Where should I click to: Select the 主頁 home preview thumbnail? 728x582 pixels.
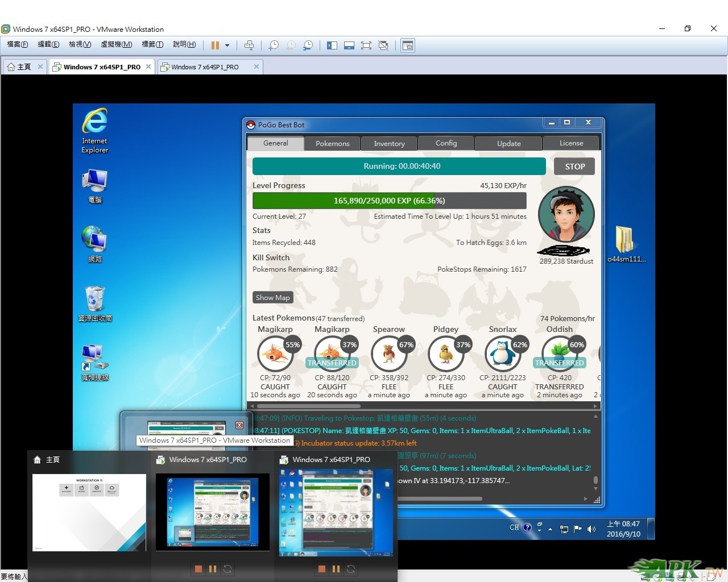tap(89, 513)
